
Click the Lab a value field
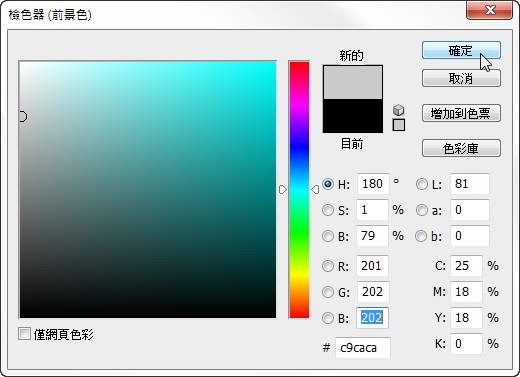pos(470,210)
